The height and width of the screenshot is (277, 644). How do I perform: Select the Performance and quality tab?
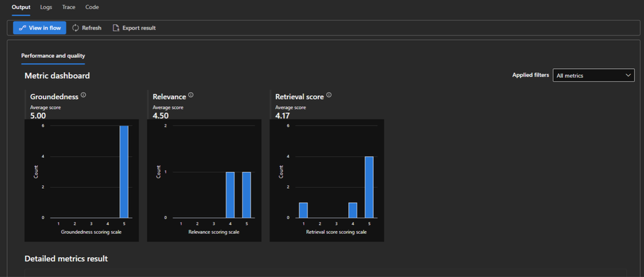pos(53,56)
